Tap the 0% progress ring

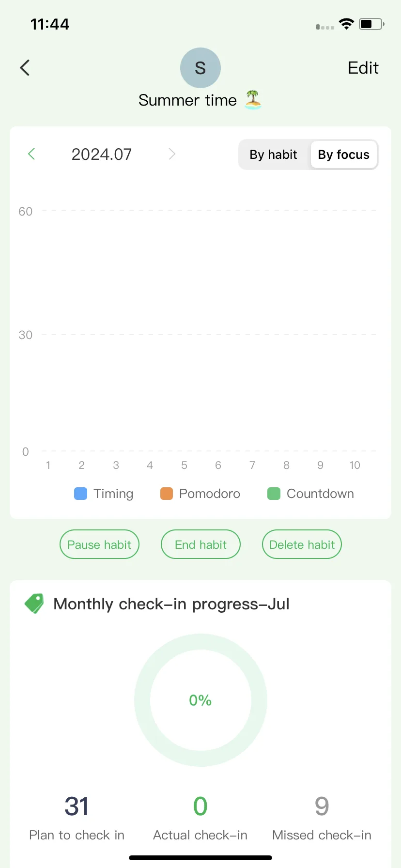(x=200, y=700)
